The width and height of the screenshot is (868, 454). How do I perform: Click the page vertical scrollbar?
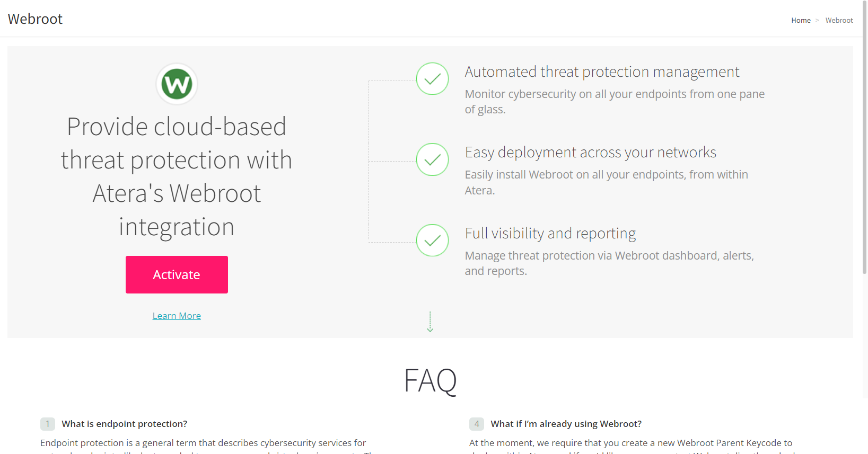tap(865, 138)
